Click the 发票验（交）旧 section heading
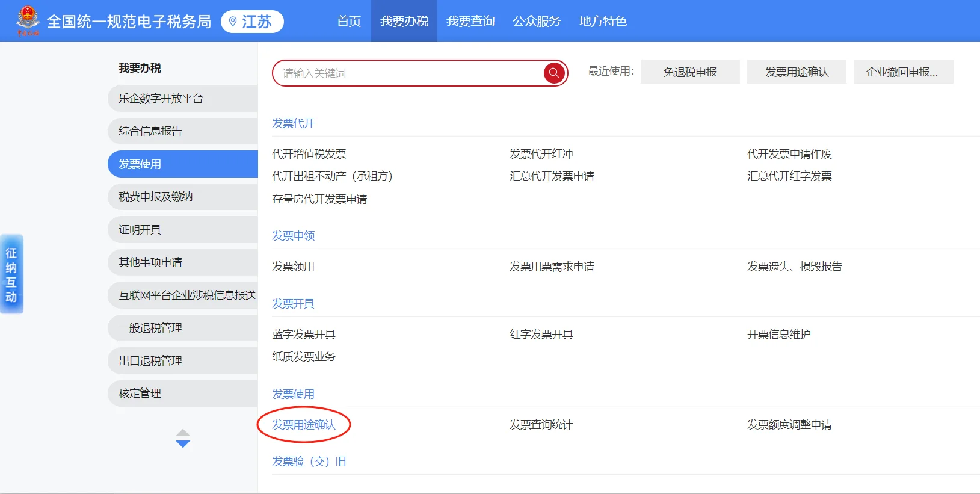 pos(309,462)
